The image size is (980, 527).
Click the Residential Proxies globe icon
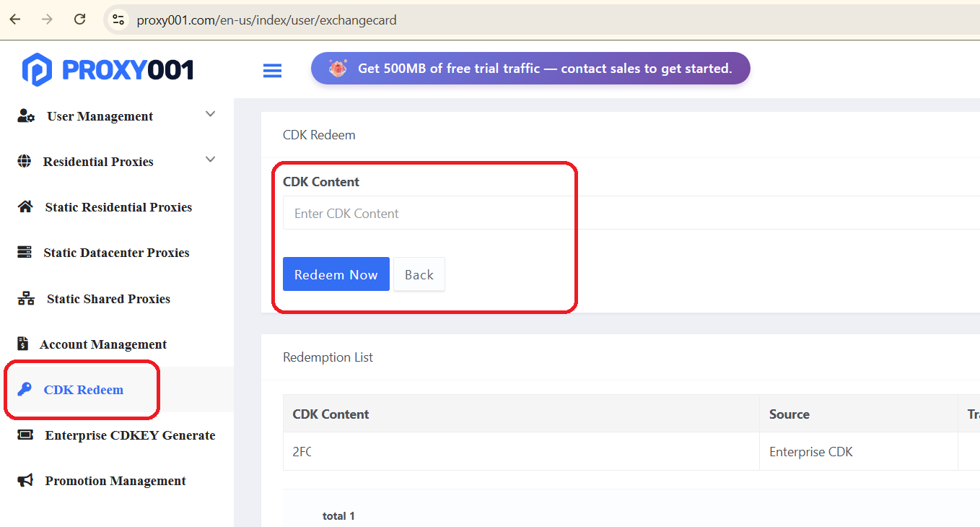25,162
